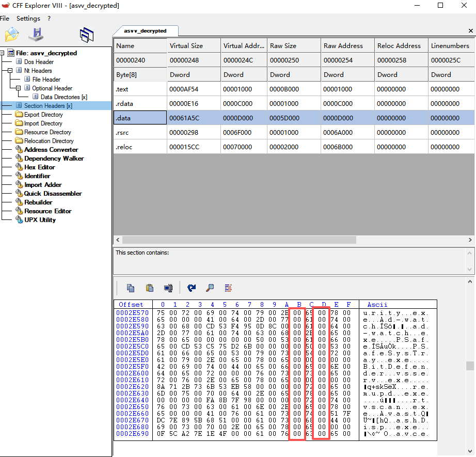Switch to the asvv_decrypted tab
Image resolution: width=476 pixels, height=457 pixels.
pos(145,31)
